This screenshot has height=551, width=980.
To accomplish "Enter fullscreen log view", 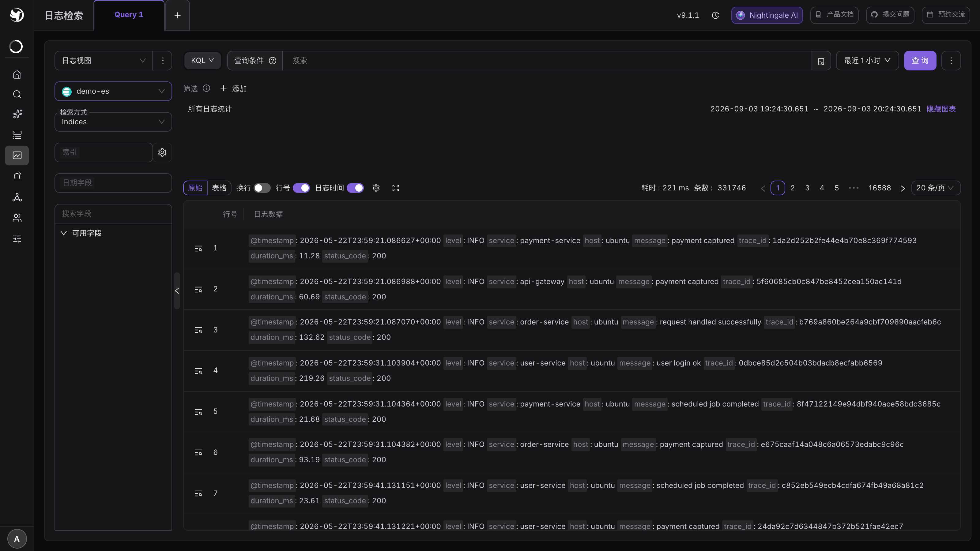I will tap(396, 188).
